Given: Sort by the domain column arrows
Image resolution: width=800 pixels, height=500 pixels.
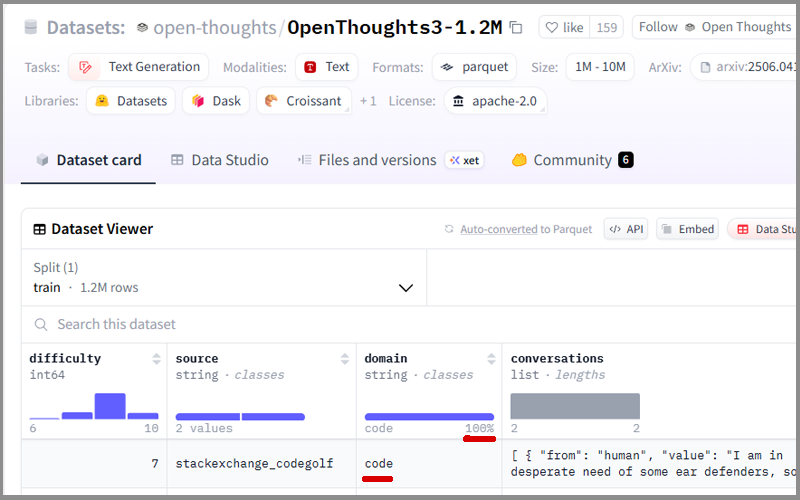Looking at the screenshot, I should 491,359.
